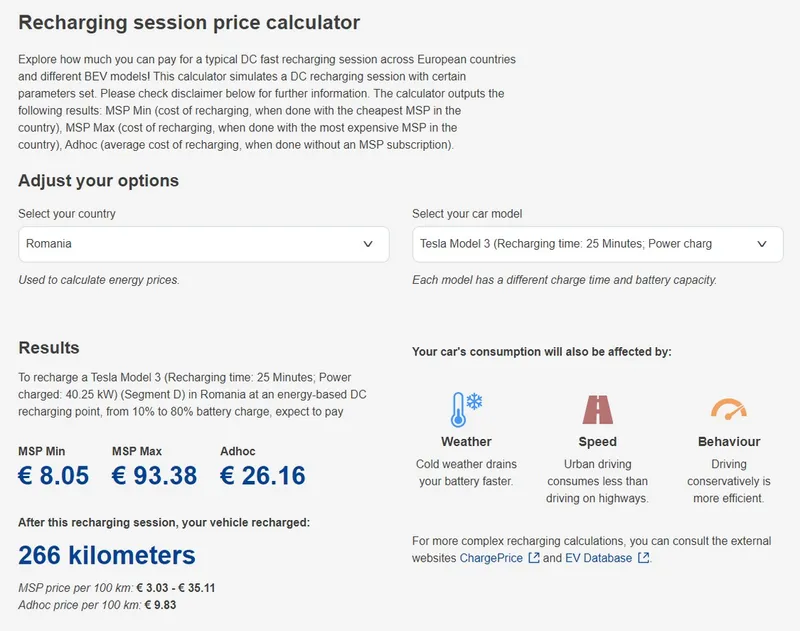Click the 266 kilometers result

[107, 555]
